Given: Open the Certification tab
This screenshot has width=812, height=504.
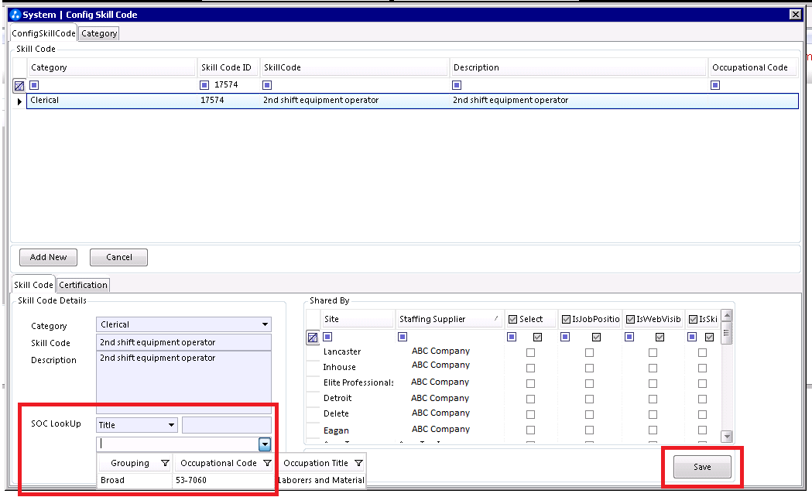Looking at the screenshot, I should (83, 285).
